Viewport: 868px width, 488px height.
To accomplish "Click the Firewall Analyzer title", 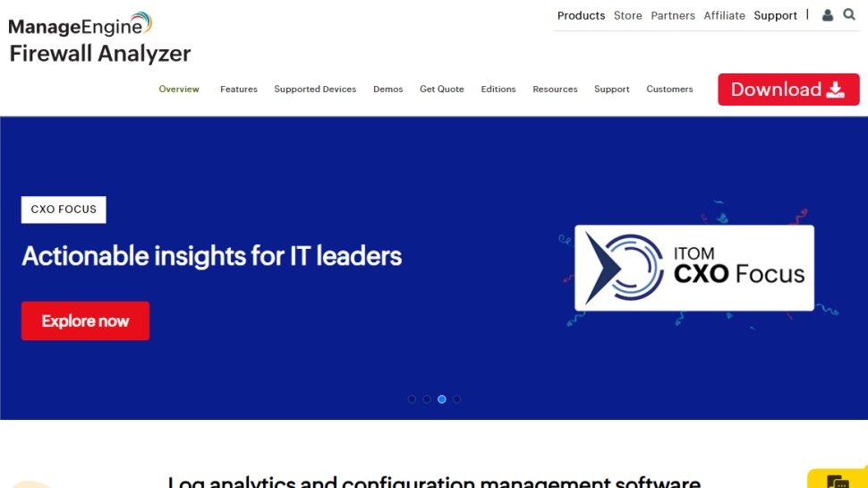I will coord(100,54).
